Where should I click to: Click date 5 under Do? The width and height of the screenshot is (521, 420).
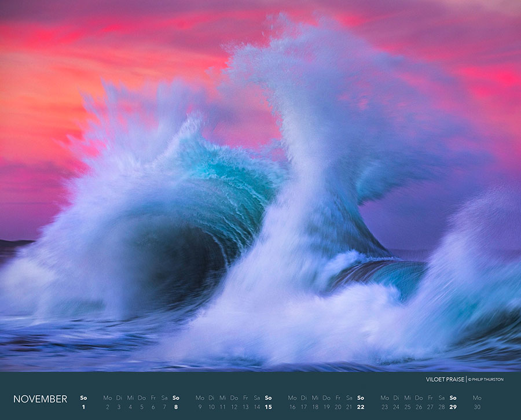[142, 407]
